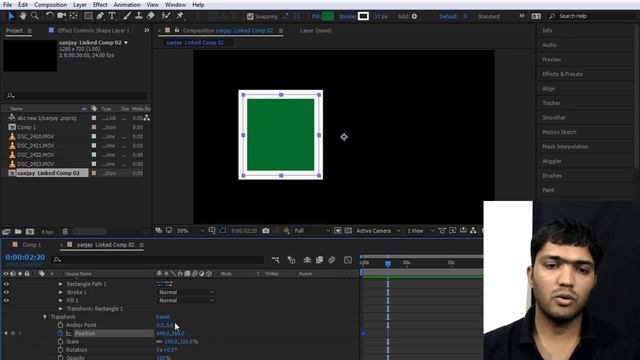Open the Wiggler panel
The height and width of the screenshot is (360, 640).
552,161
